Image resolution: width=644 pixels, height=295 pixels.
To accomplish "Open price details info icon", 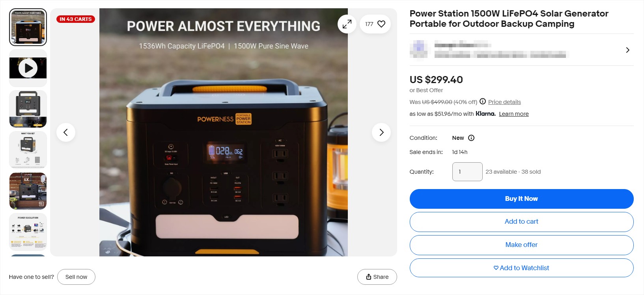I will point(483,101).
